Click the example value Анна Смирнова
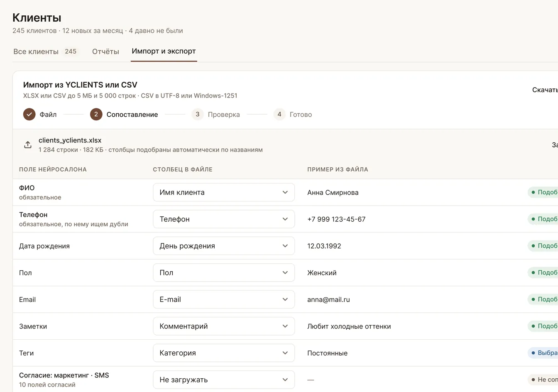 click(333, 193)
